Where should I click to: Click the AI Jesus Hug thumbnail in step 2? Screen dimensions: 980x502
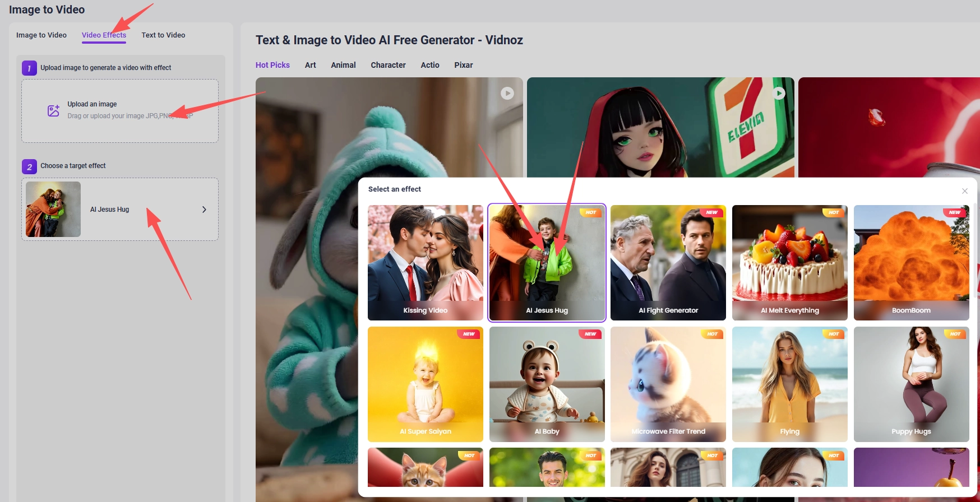[53, 209]
